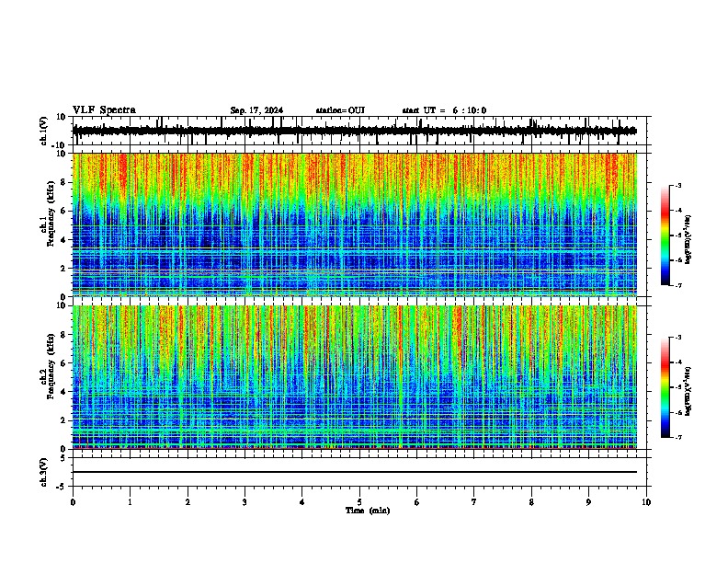Image resolution: width=728 pixels, height=563 pixels.
Task: Click the flat ch.3 voltage line
Action: click(x=355, y=472)
